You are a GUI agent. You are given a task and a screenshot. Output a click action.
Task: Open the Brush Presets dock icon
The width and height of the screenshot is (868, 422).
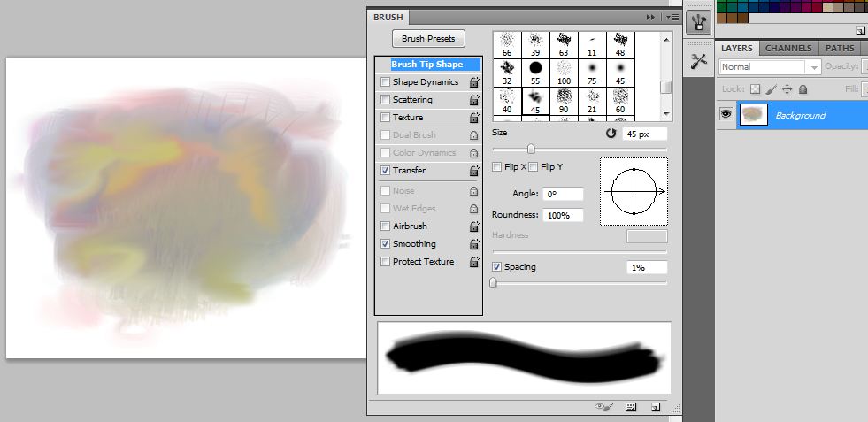699,22
